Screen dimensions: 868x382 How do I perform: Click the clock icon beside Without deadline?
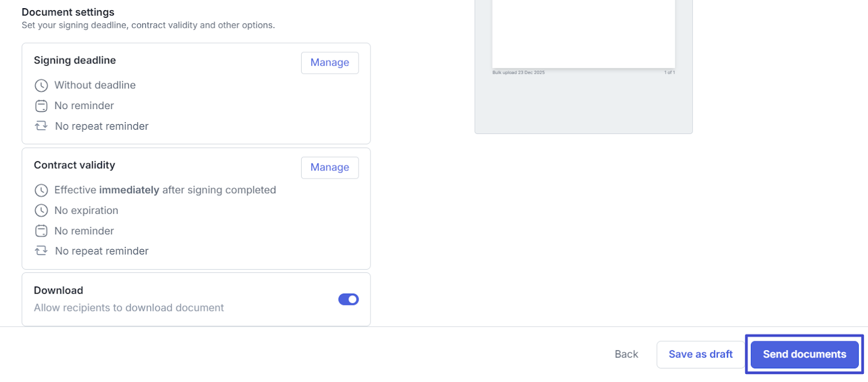pos(41,85)
